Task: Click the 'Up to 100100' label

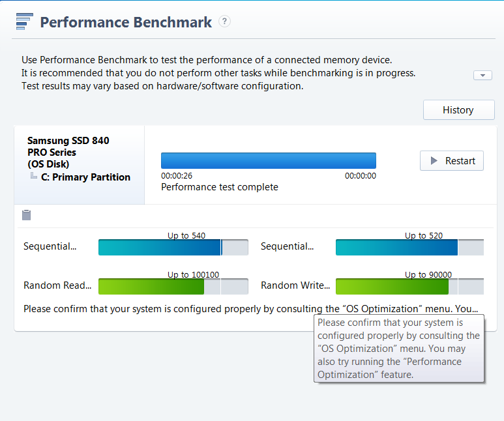Action: 193,275
